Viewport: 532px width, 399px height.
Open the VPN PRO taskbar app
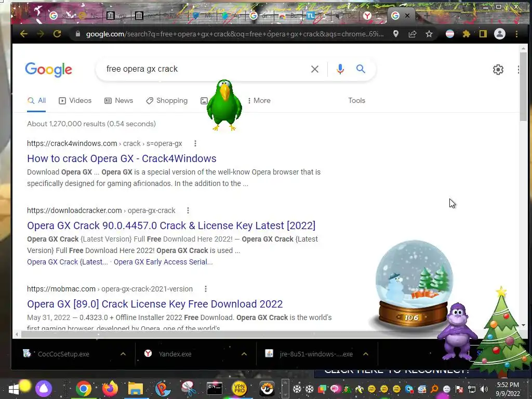[239, 389]
